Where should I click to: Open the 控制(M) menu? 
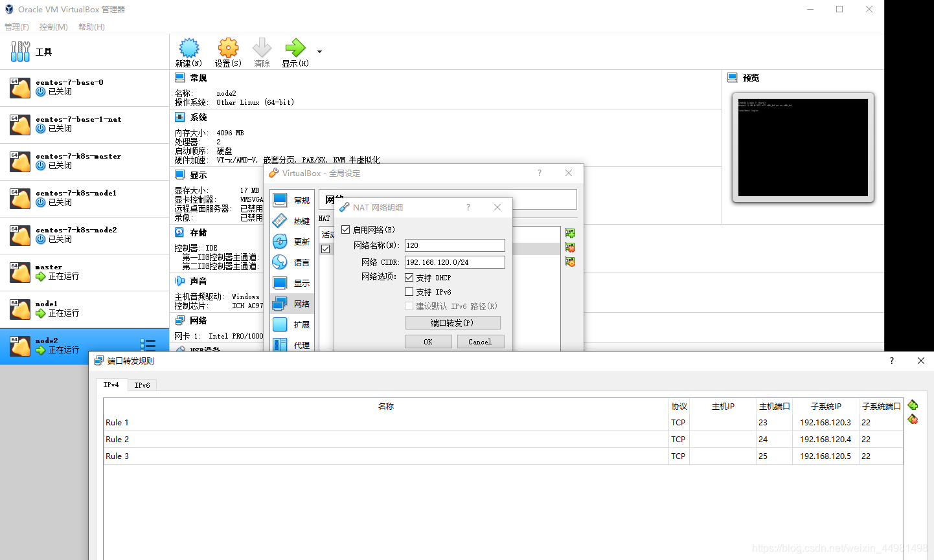[x=54, y=27]
